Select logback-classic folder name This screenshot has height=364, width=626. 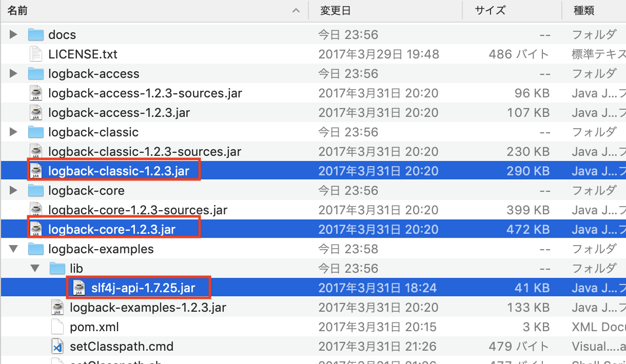[93, 132]
